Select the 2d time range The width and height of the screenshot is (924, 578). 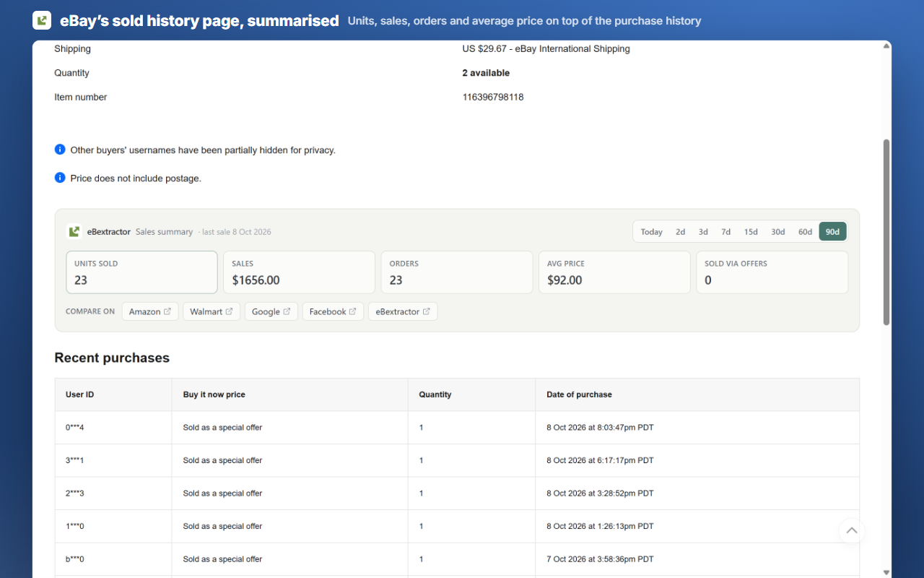pyautogui.click(x=680, y=232)
